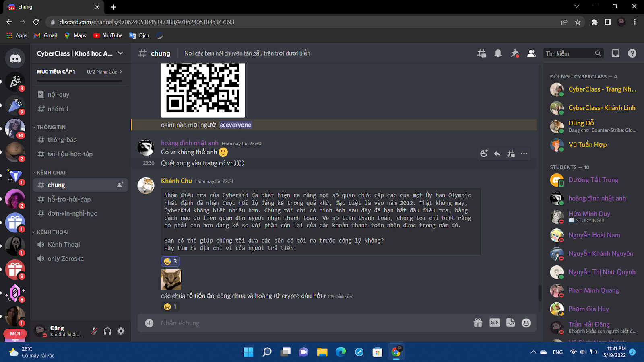Open the cat image thumbnail
The image size is (644, 362).
coord(171,280)
